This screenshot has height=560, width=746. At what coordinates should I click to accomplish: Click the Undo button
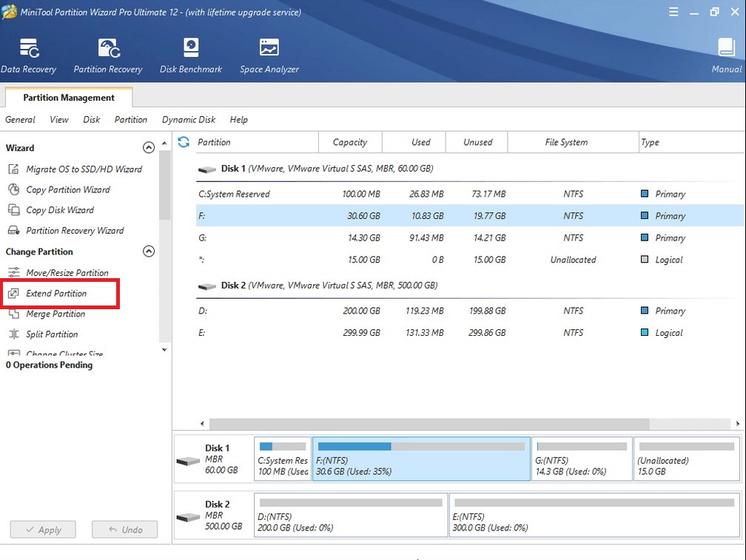pyautogui.click(x=124, y=530)
